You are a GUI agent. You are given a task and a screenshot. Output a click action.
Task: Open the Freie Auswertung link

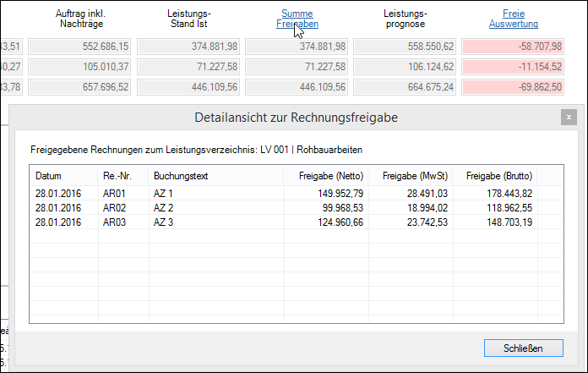(514, 19)
